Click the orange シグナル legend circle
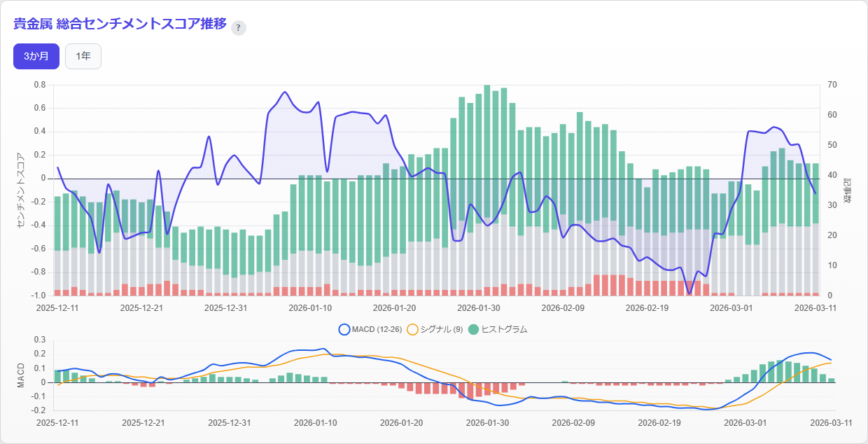 (x=412, y=329)
